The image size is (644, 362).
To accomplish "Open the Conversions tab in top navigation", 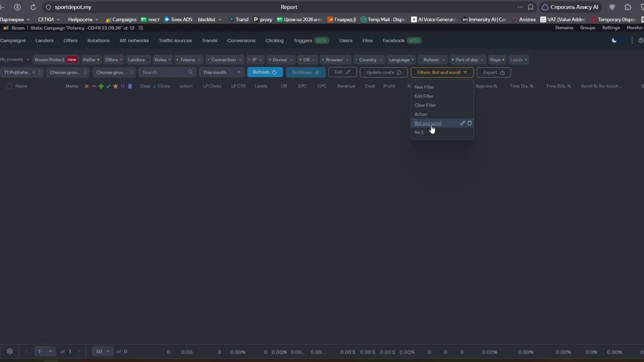I will click(241, 41).
